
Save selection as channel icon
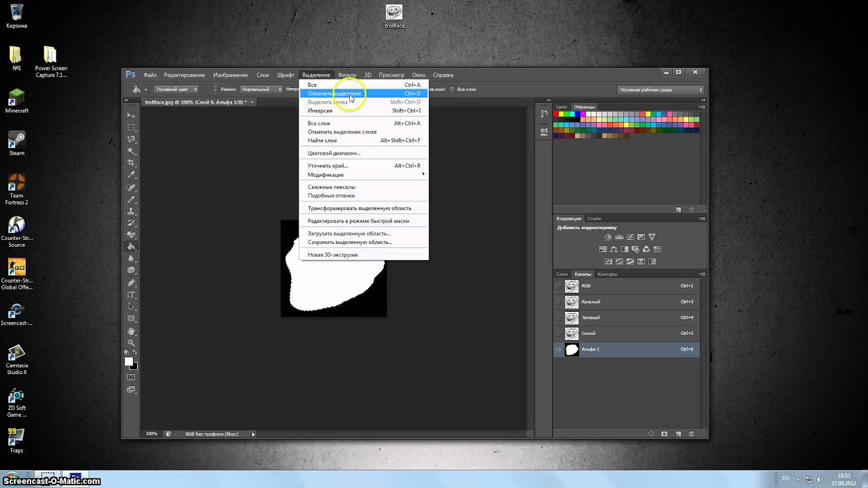click(x=664, y=434)
